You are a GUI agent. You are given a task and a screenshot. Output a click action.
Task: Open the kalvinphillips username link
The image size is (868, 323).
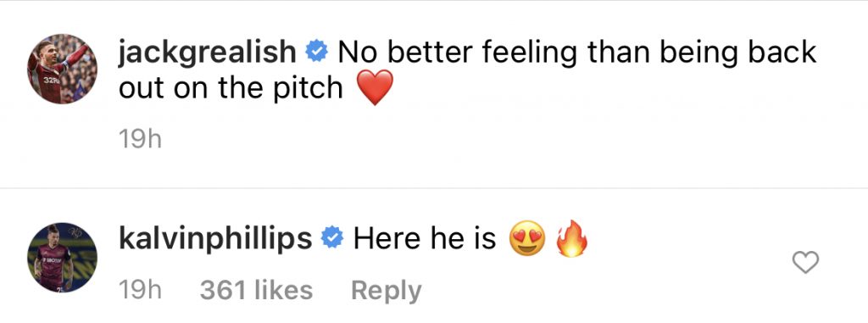pos(216,241)
